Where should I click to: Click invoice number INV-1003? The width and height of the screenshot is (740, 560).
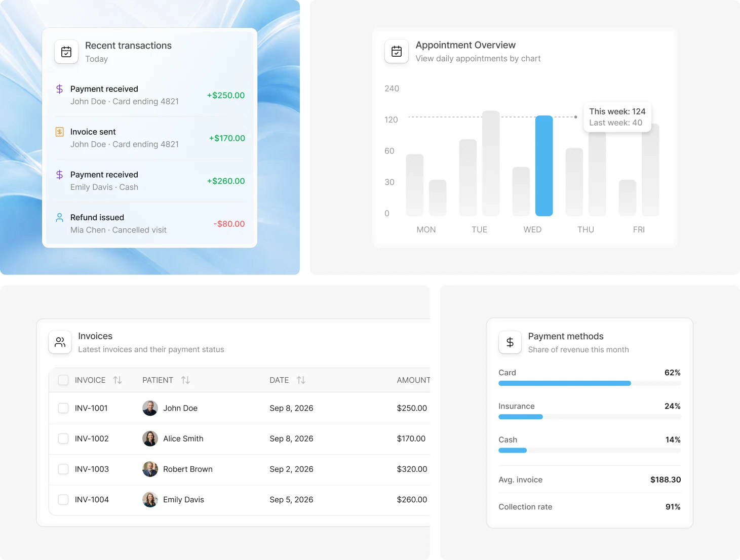pos(92,469)
